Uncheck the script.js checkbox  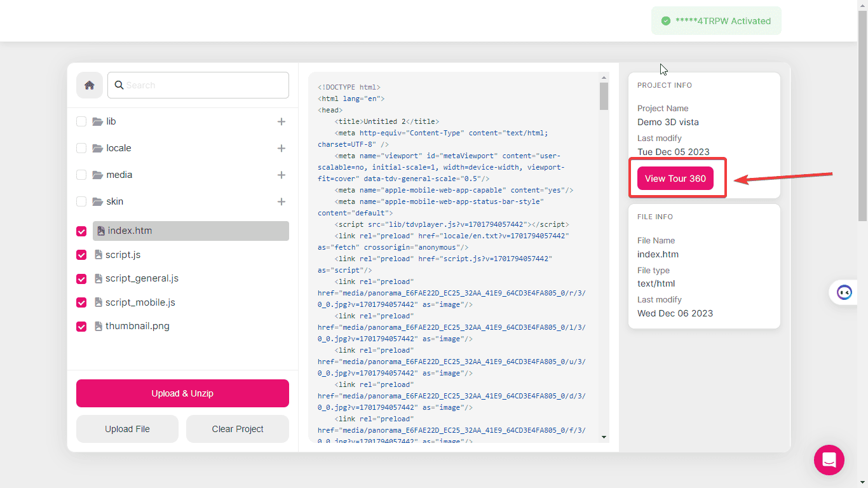pos(81,255)
